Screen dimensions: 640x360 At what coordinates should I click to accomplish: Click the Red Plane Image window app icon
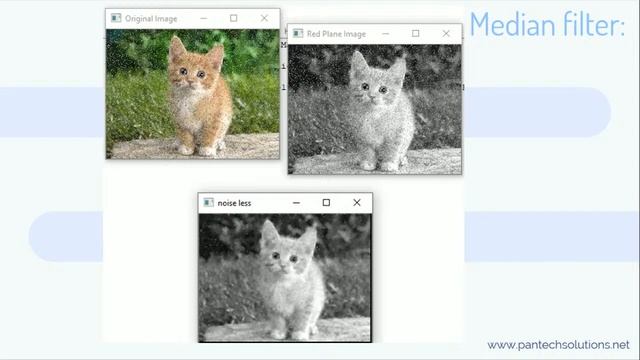[298, 33]
